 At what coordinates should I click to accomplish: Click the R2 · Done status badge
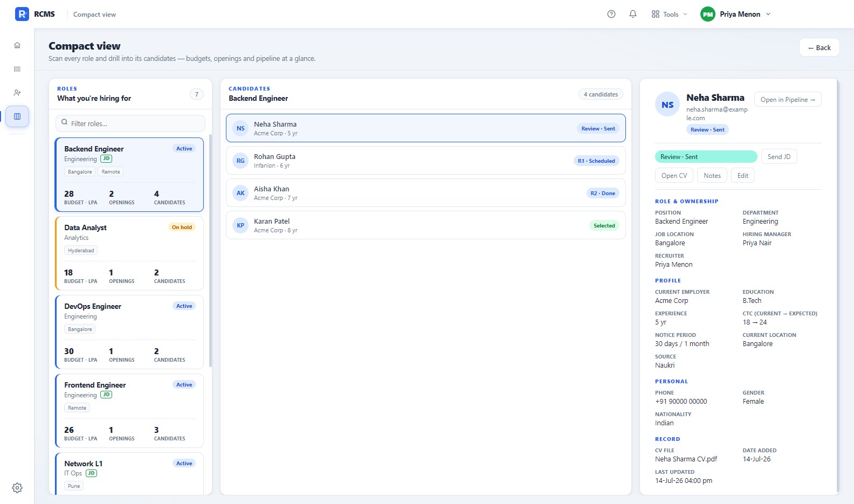(603, 193)
